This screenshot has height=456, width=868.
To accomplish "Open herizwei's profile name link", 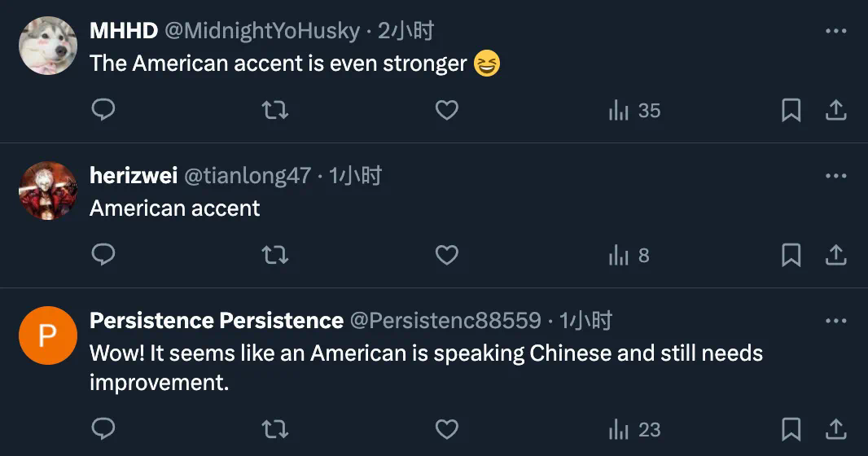I will point(133,176).
